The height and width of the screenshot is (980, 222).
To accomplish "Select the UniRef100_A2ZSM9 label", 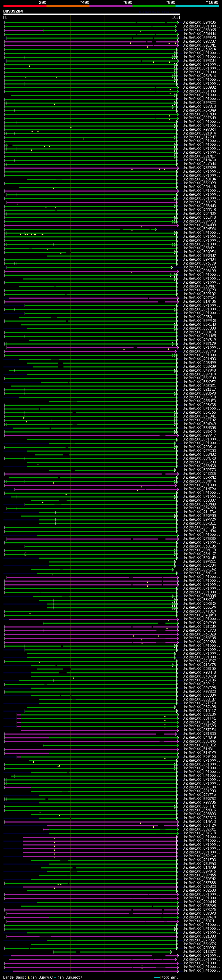I will point(199,118).
